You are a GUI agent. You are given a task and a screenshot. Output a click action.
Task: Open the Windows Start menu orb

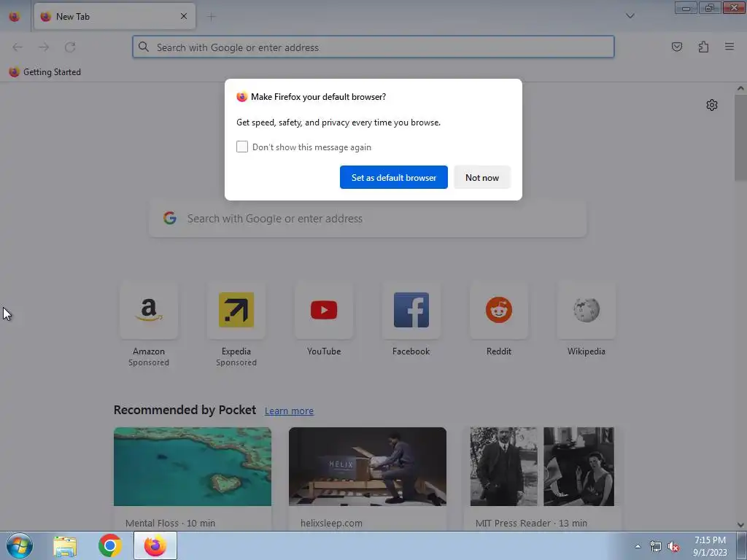coord(20,545)
